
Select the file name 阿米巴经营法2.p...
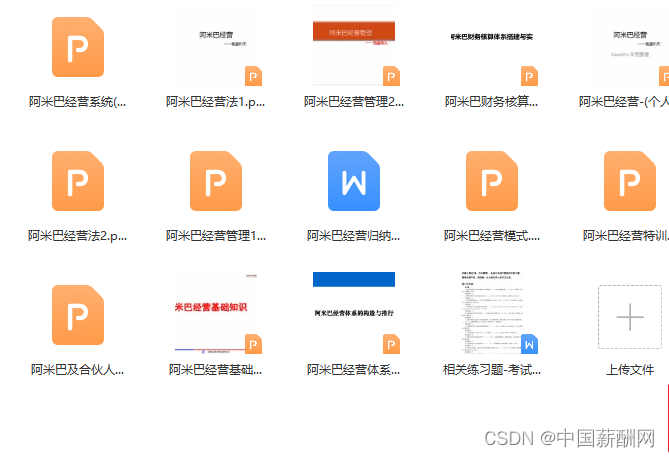click(78, 236)
